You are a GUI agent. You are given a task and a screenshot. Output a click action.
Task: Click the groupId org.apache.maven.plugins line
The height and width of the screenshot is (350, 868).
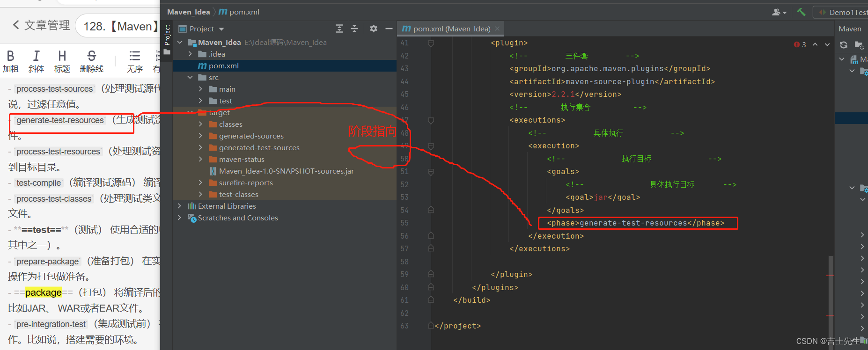pyautogui.click(x=610, y=69)
